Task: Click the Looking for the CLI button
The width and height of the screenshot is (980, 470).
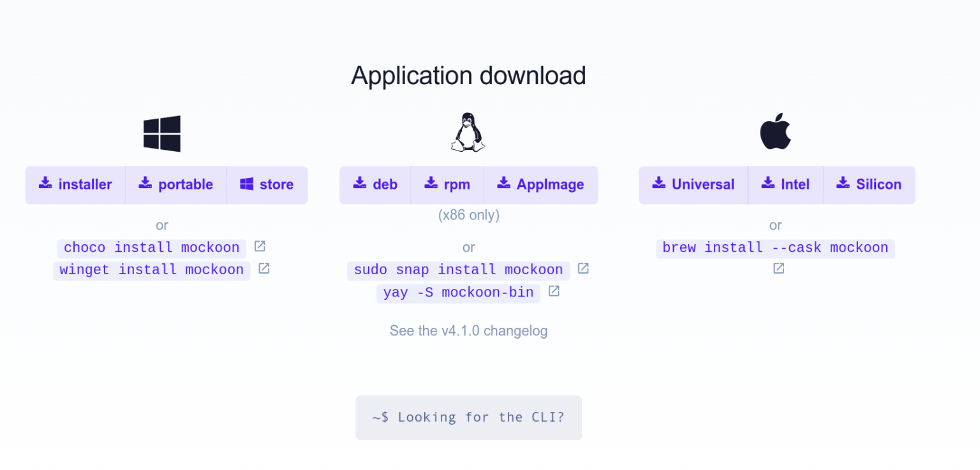Action: pyautogui.click(x=468, y=417)
